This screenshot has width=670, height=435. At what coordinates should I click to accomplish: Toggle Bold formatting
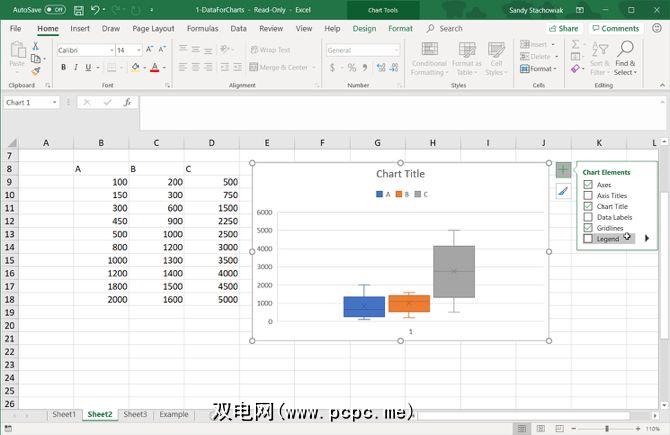(x=63, y=67)
